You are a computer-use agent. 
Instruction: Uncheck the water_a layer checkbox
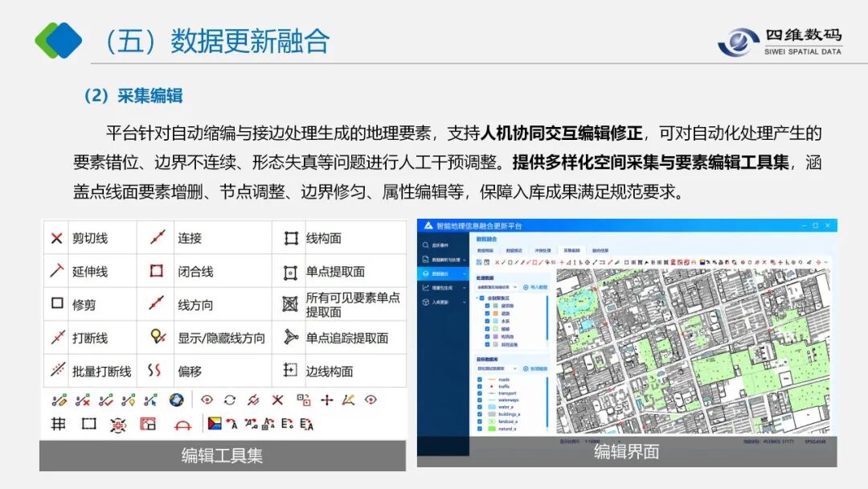point(480,407)
